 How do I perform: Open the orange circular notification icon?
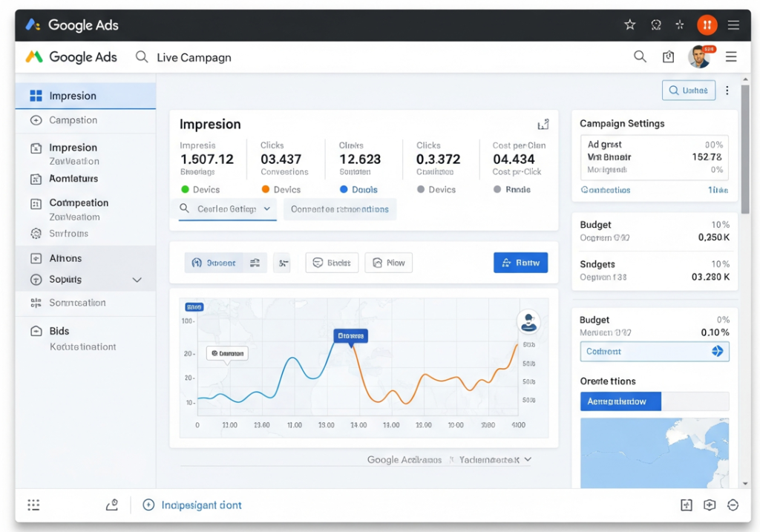[x=707, y=24]
